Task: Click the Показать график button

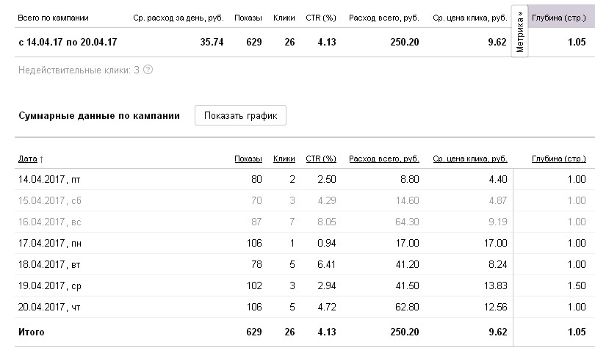Action: tap(240, 116)
